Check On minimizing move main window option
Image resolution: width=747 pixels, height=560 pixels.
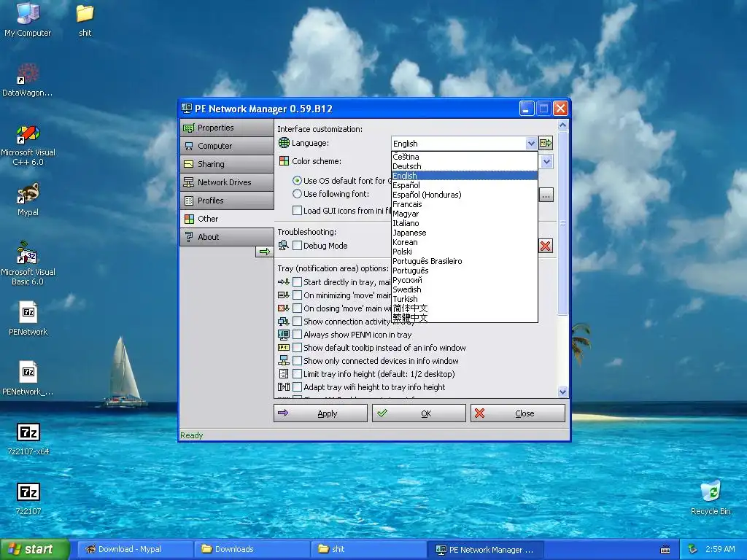pyautogui.click(x=298, y=295)
